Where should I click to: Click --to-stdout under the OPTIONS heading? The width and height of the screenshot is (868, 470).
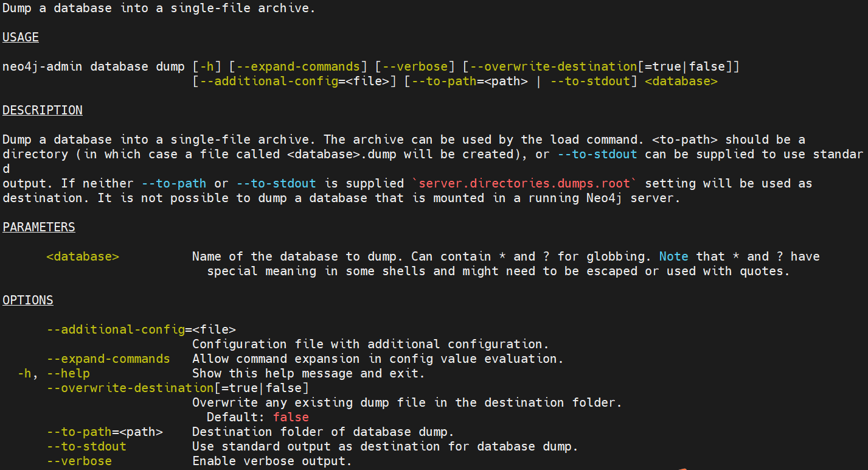coord(86,446)
